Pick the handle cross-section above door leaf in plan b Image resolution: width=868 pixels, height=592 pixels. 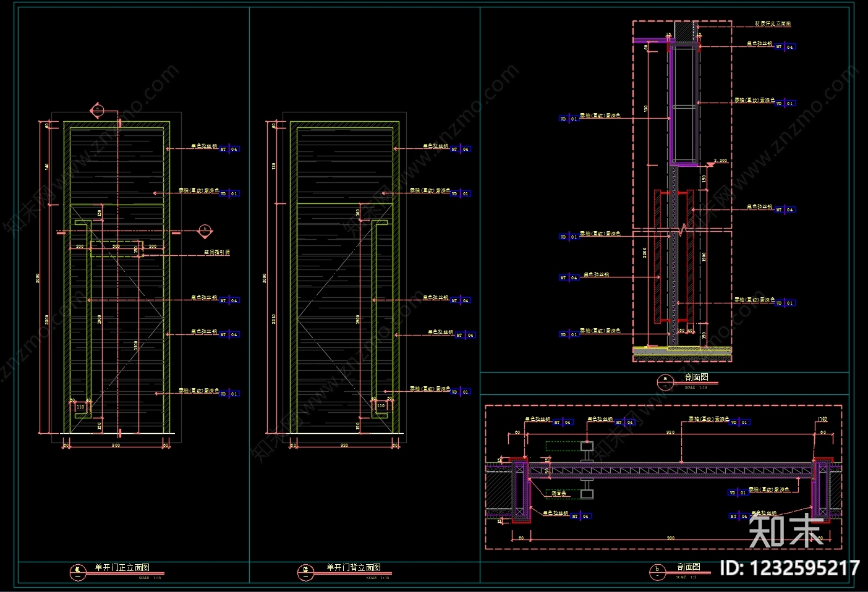click(587, 450)
